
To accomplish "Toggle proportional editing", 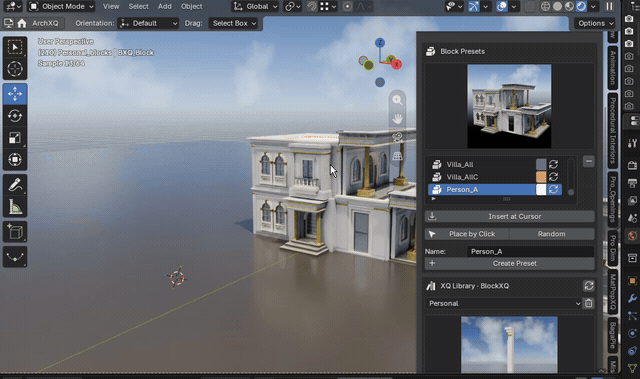I will point(348,7).
